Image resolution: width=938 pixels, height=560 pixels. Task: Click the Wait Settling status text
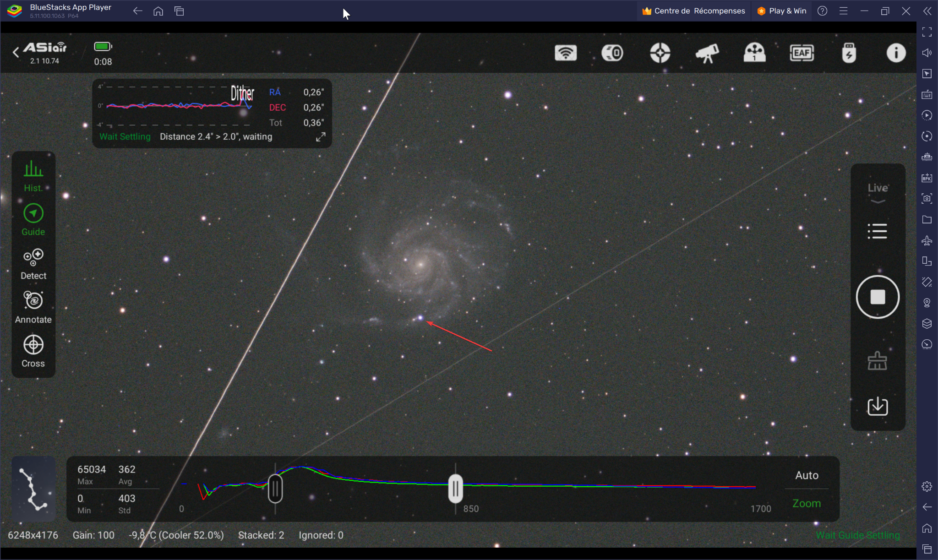coord(125,136)
